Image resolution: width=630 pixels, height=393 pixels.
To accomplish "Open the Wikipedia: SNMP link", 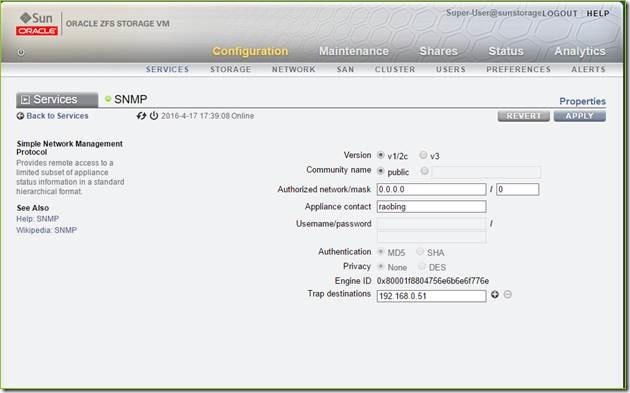I will pos(47,230).
